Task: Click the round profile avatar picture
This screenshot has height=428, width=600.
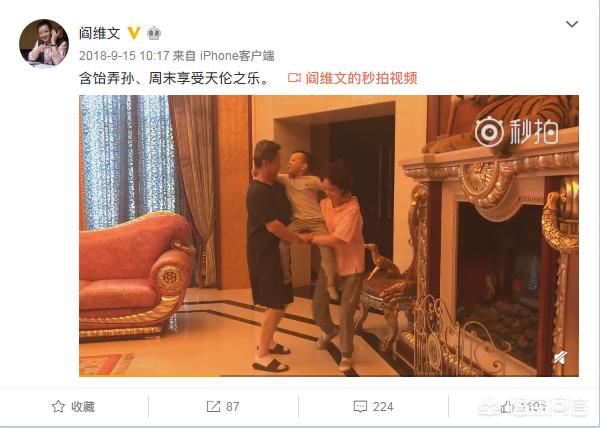Action: click(44, 42)
